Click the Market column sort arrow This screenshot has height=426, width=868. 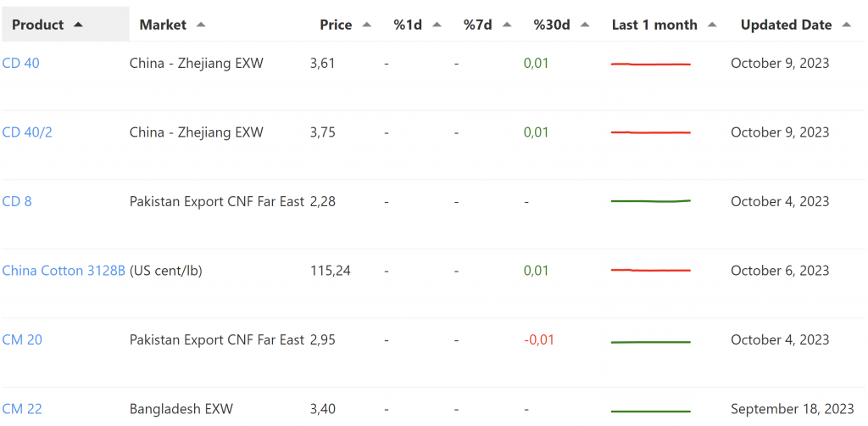201,25
